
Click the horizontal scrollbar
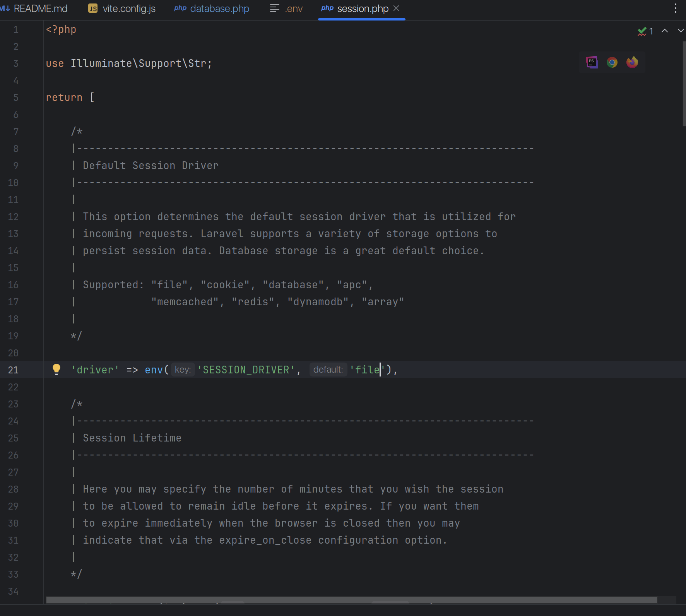tap(351, 600)
